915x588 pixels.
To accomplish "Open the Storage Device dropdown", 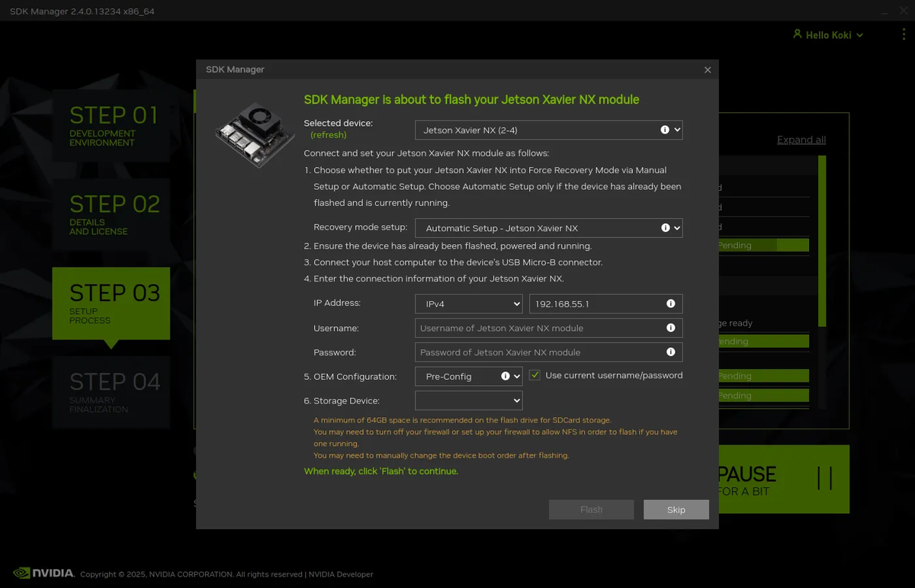I will click(x=468, y=400).
